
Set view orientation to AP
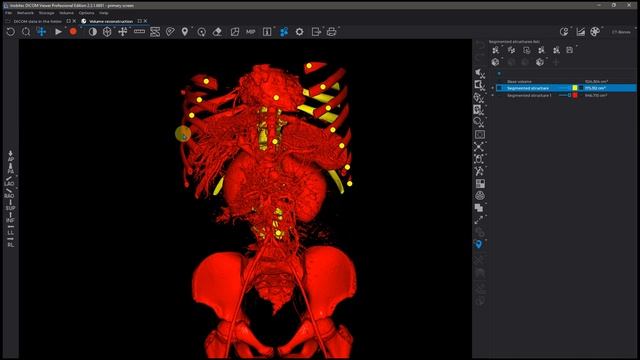11,156
